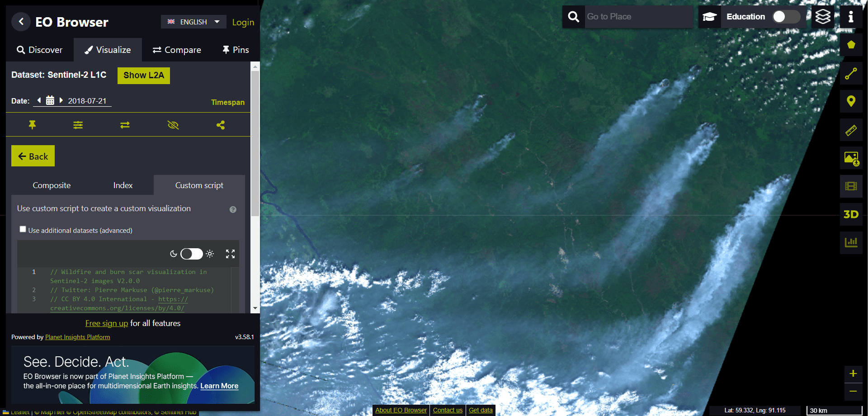Open the ENGLISH language dropdown
The image size is (868, 416).
193,22
